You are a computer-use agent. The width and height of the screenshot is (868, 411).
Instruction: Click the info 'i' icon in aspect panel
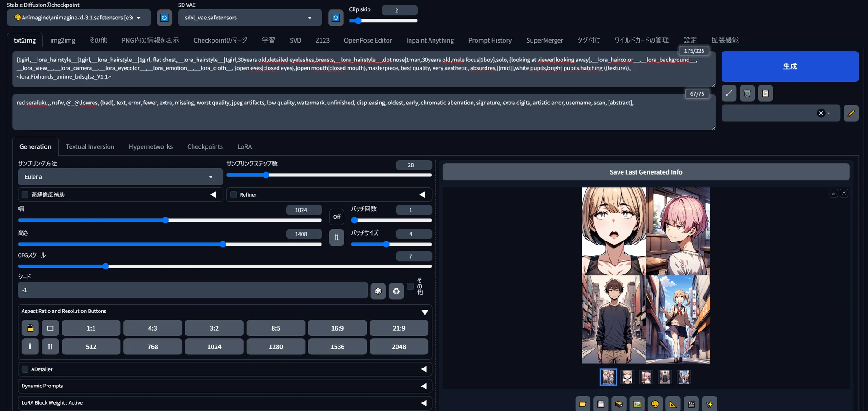[30, 346]
